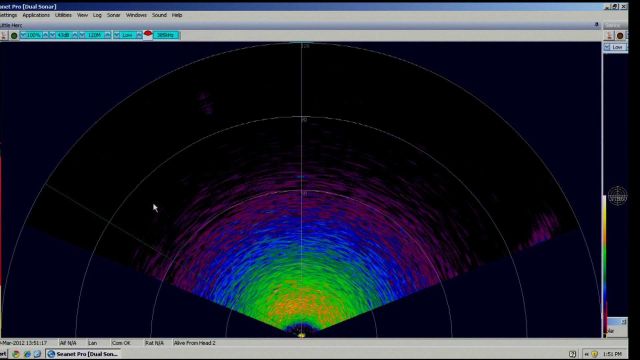640x360 pixels.
Task: Launch Internet Explorer from quick launch
Action: [x=27, y=354]
